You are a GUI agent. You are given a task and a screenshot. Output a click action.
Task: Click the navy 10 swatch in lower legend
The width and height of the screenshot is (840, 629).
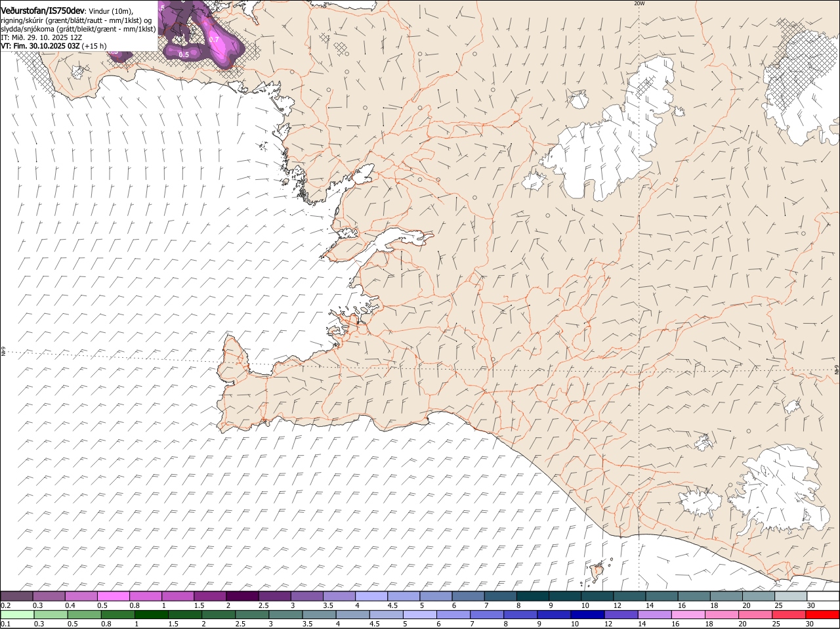pyautogui.click(x=587, y=615)
